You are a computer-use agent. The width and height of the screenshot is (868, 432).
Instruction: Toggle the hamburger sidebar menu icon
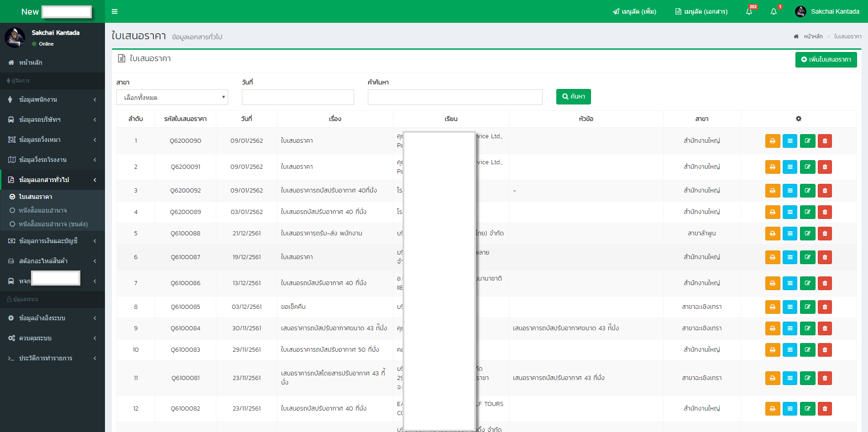coord(115,11)
